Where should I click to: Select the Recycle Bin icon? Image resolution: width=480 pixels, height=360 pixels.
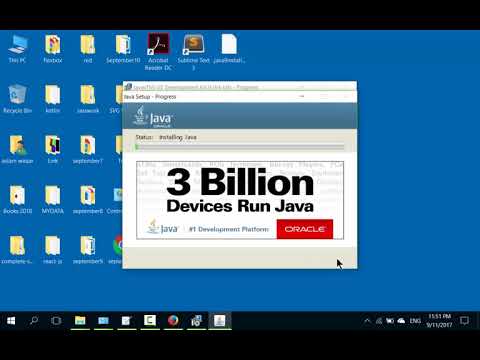point(17,99)
